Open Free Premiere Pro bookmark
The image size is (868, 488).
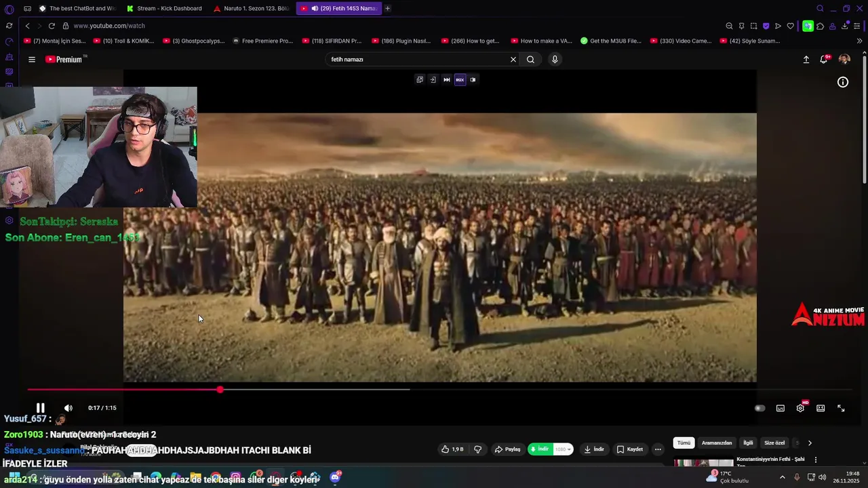[262, 41]
